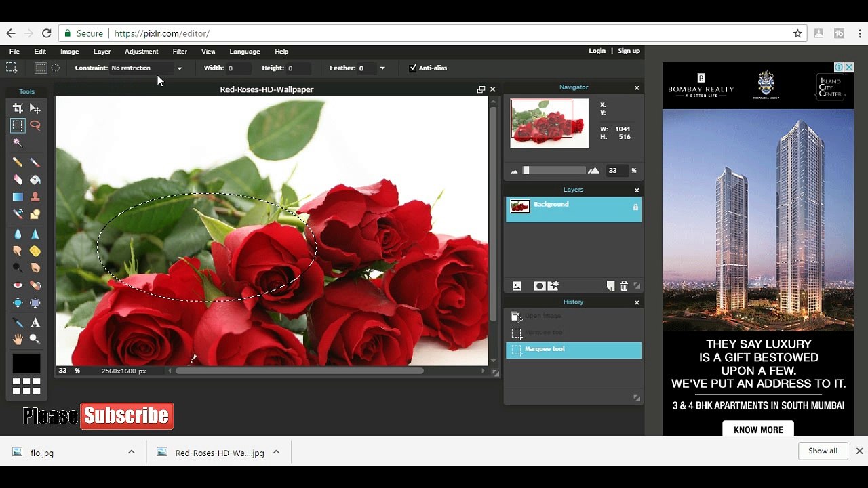This screenshot has width=868, height=488.
Task: Select the Hand pan tool
Action: [x=18, y=339]
